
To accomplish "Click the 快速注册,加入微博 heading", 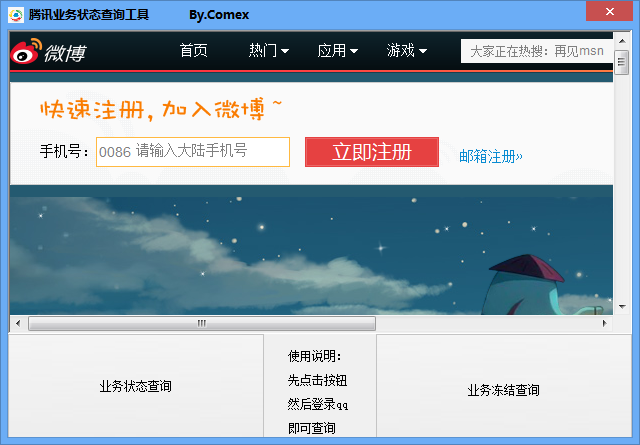I will pyautogui.click(x=161, y=109).
